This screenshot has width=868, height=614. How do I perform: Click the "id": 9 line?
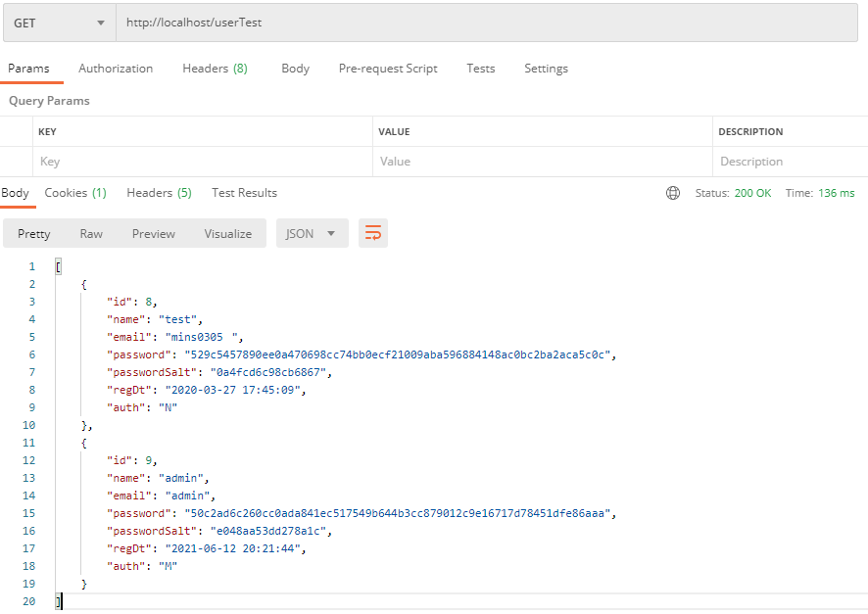coord(131,461)
